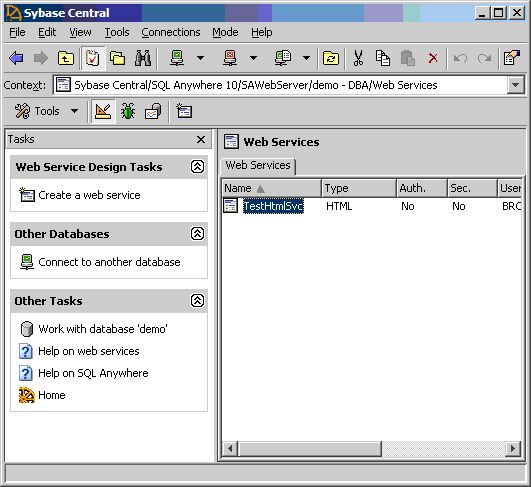Image resolution: width=531 pixels, height=487 pixels.
Task: Close the Tasks pane
Action: [201, 139]
